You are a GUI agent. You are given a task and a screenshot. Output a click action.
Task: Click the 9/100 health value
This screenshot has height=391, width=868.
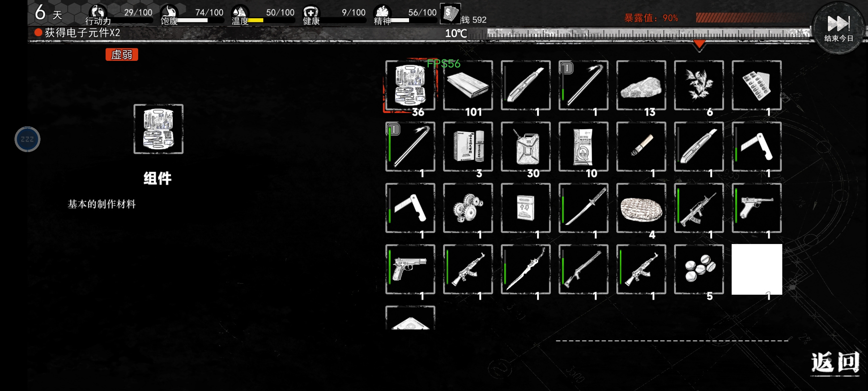(x=353, y=12)
